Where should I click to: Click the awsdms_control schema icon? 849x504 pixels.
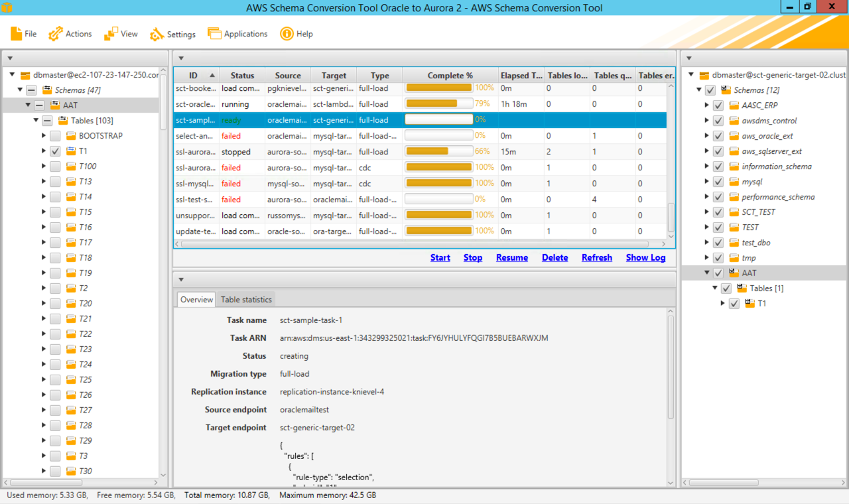point(734,121)
